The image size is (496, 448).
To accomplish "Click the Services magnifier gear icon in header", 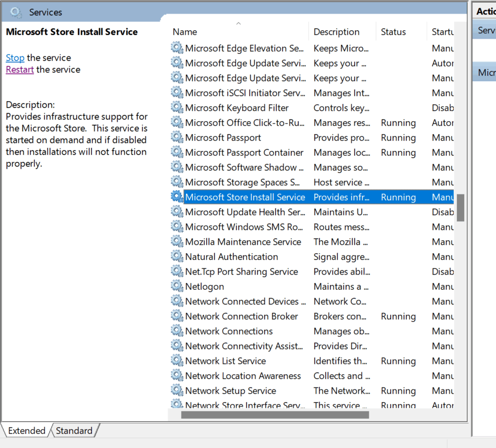I will pos(16,13).
